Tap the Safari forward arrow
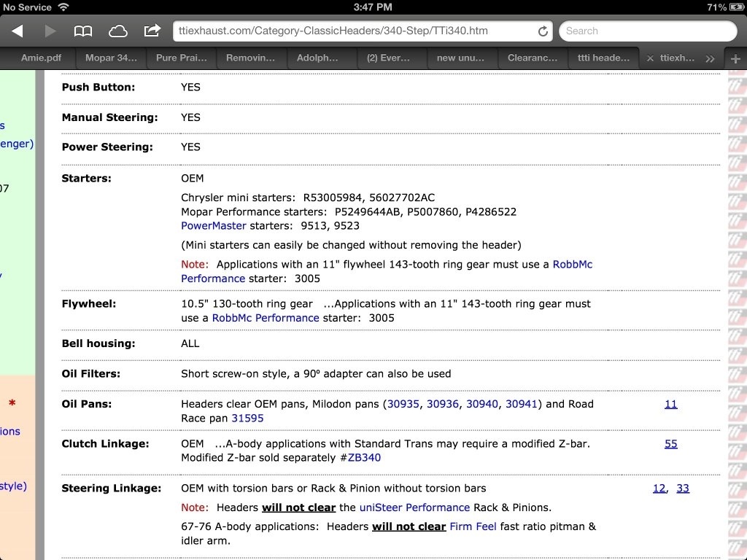 click(x=50, y=31)
